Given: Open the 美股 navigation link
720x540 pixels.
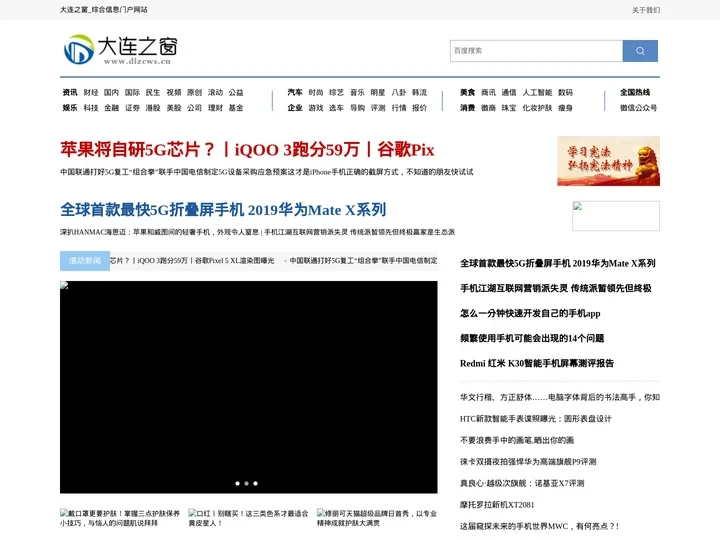Looking at the screenshot, I should click(x=174, y=108).
